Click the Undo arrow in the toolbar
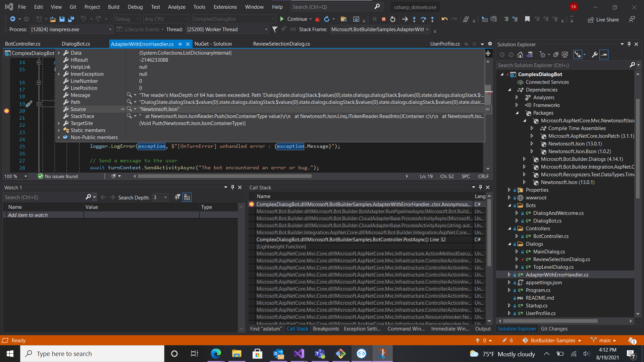This screenshot has width=644, height=362. click(x=444, y=19)
